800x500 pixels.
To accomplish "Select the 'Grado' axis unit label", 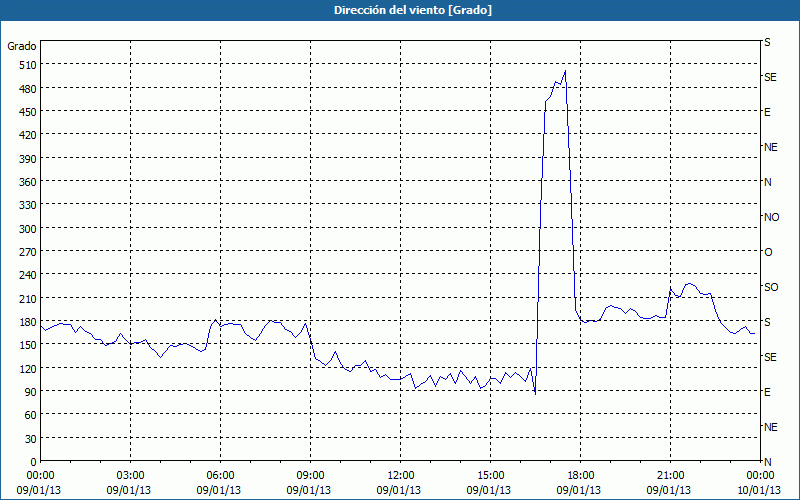I will (22, 46).
